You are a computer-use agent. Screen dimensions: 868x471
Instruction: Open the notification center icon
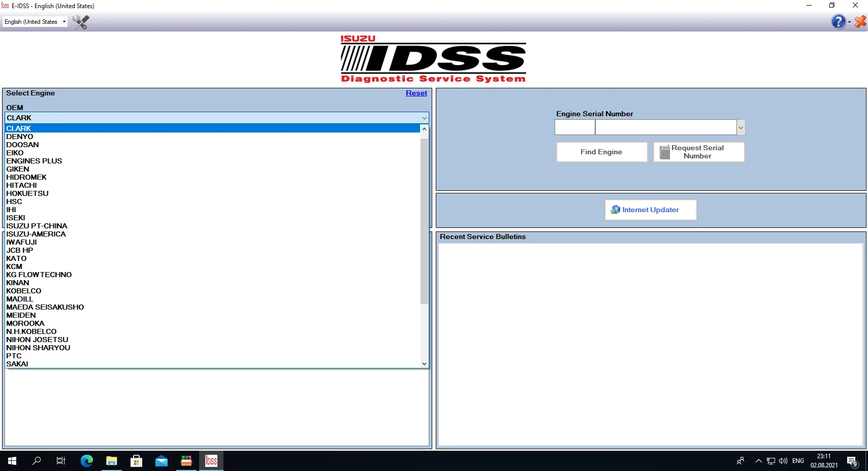(x=852, y=461)
